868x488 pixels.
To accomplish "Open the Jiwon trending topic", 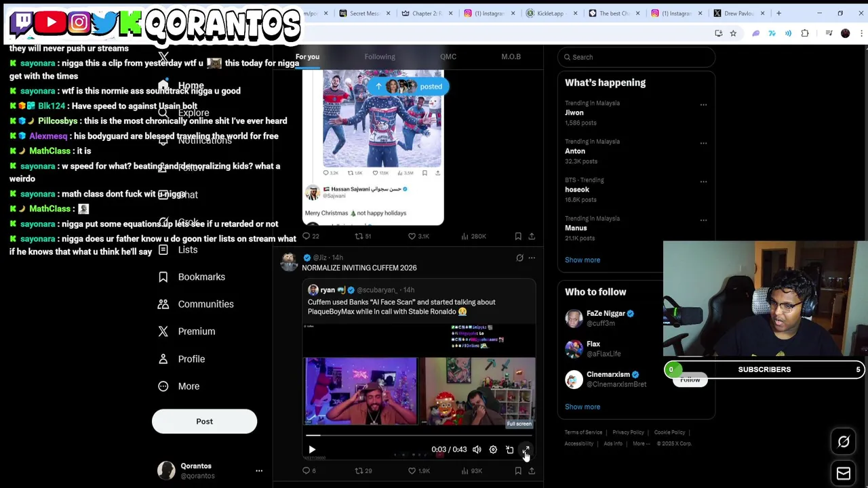I will tap(574, 113).
